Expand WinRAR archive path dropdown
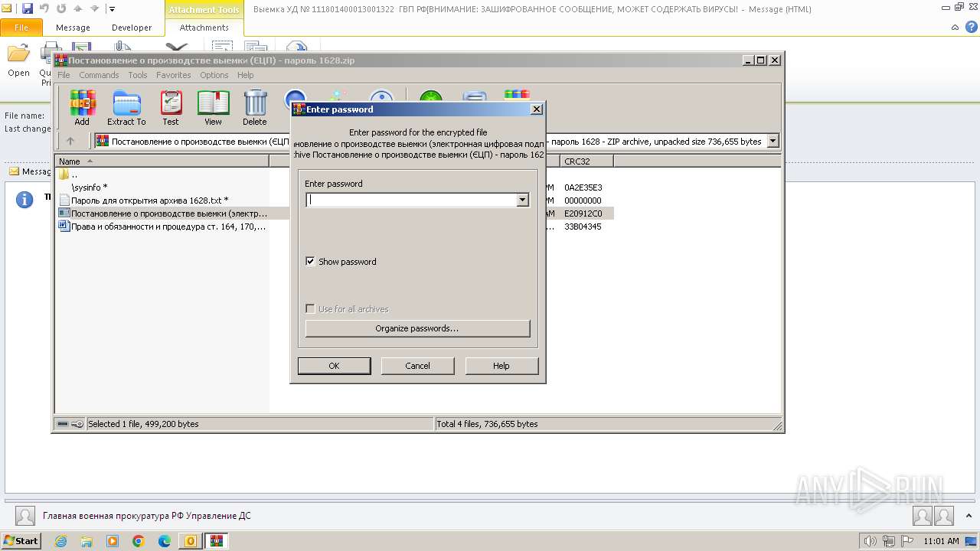 (x=773, y=141)
